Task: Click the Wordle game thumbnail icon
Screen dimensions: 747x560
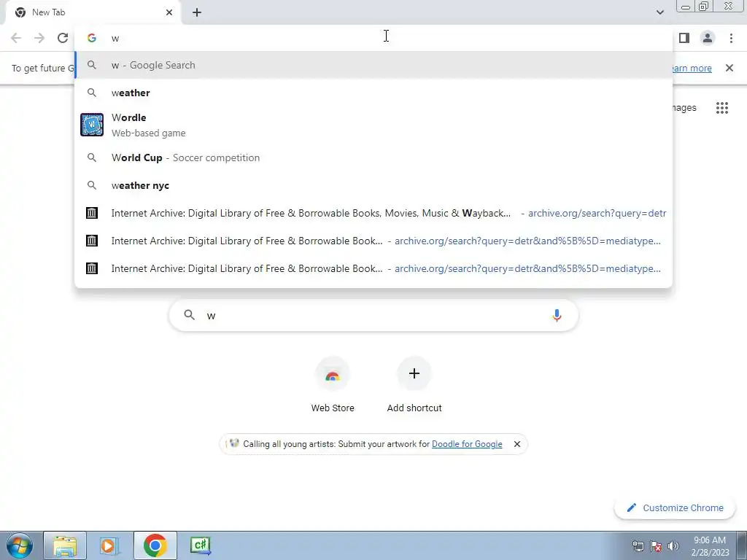Action: coord(92,125)
